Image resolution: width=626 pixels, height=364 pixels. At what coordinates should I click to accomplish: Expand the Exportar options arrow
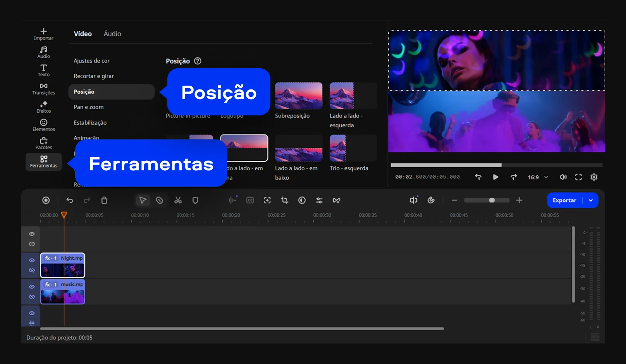pyautogui.click(x=591, y=200)
